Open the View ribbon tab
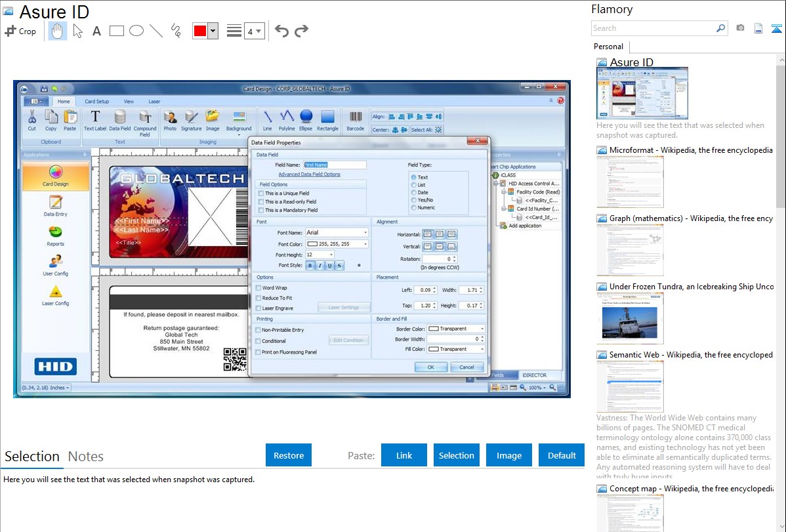The height and width of the screenshot is (532, 786). click(129, 101)
